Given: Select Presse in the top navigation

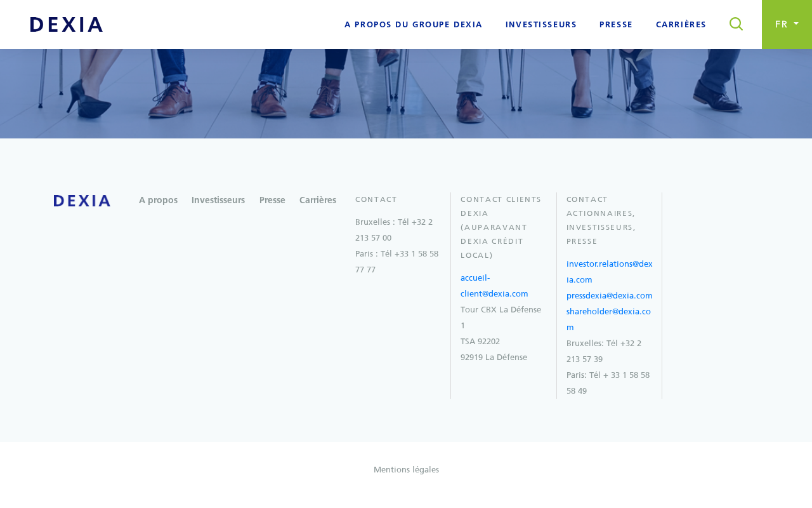Looking at the screenshot, I should click(616, 25).
